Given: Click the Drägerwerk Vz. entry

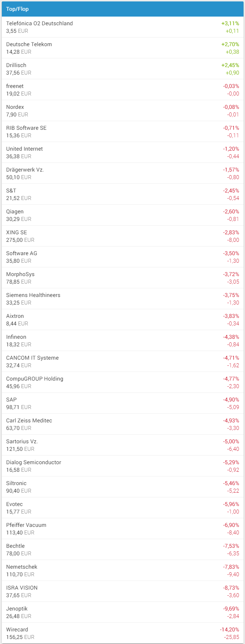Looking at the screenshot, I should [x=25, y=170].
